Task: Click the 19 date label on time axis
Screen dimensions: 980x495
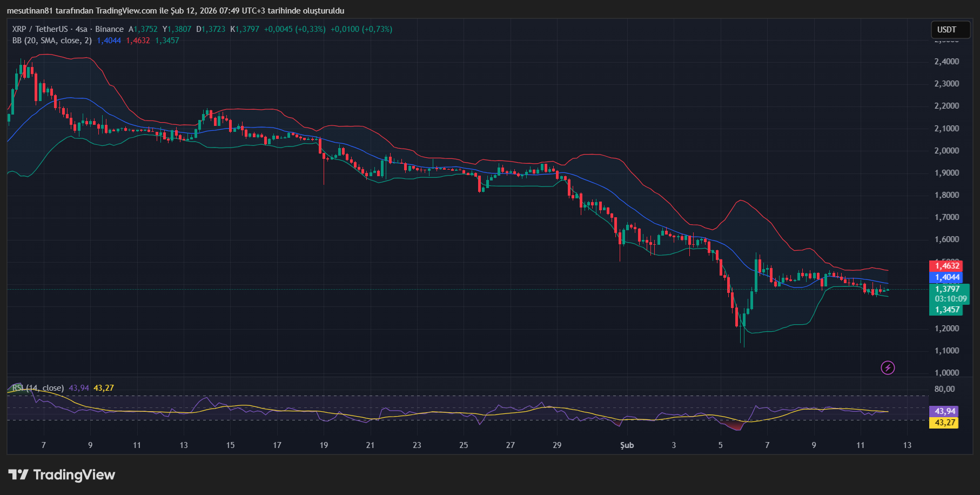Action: pyautogui.click(x=324, y=445)
